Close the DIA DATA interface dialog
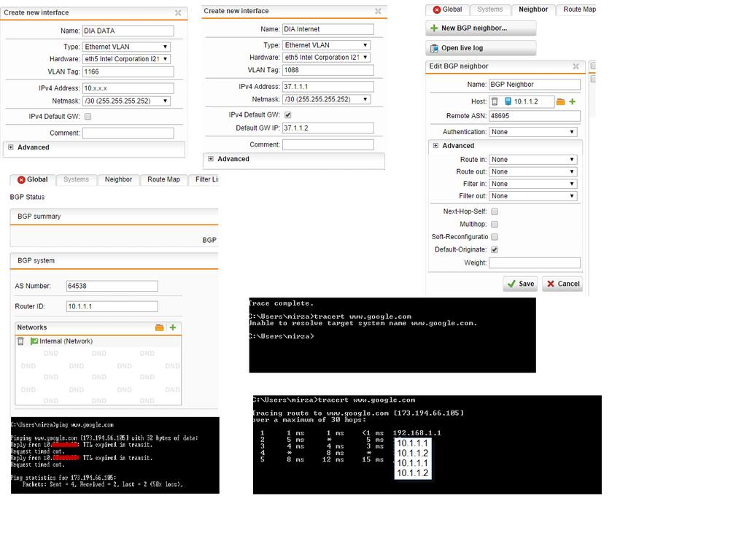Viewport: 736px width, 560px height. 178,12
